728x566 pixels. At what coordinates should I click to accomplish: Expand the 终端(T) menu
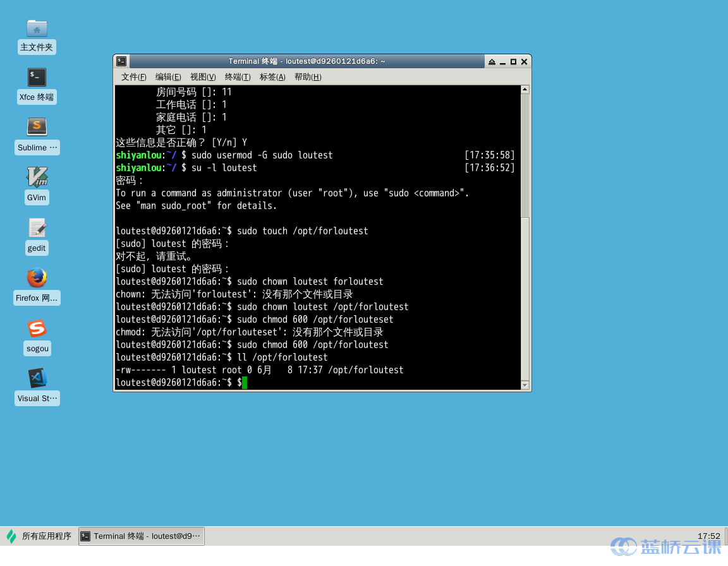click(238, 77)
